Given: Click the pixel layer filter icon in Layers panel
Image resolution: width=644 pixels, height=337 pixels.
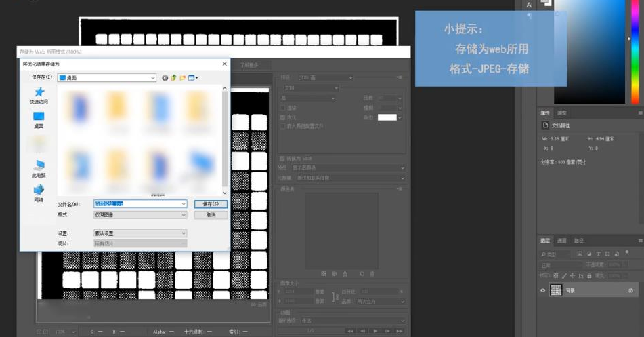Looking at the screenshot, I should 580,254.
